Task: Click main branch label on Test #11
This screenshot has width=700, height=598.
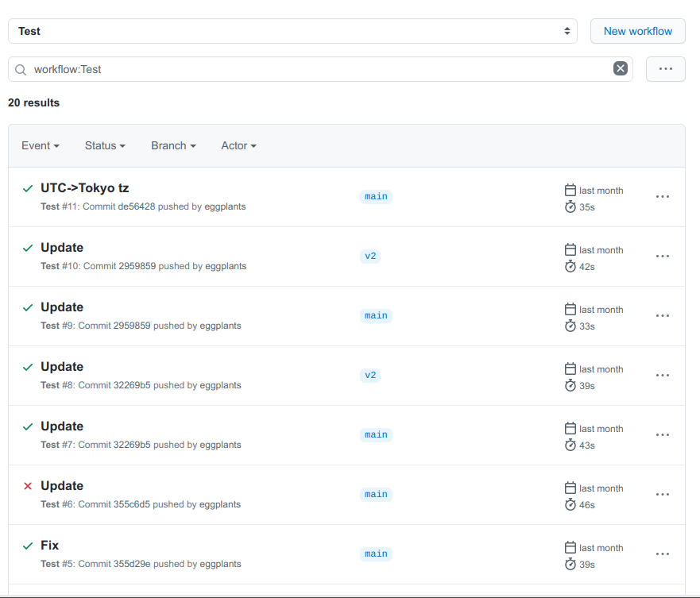Action: pos(376,196)
